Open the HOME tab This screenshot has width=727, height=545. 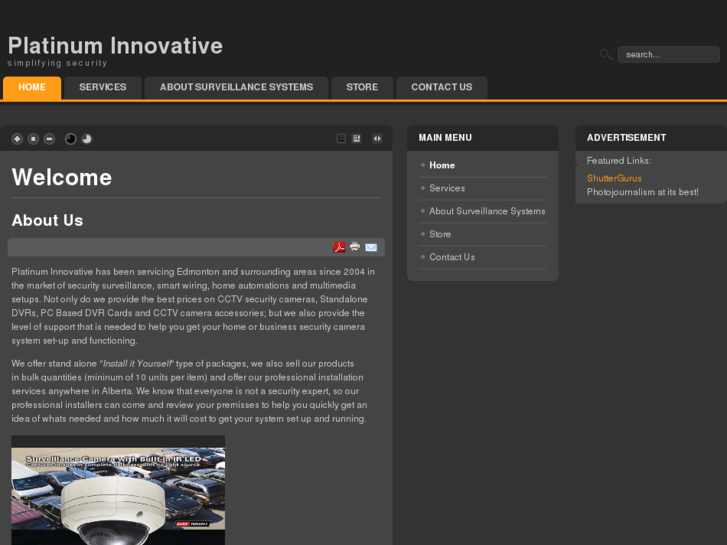pos(32,87)
